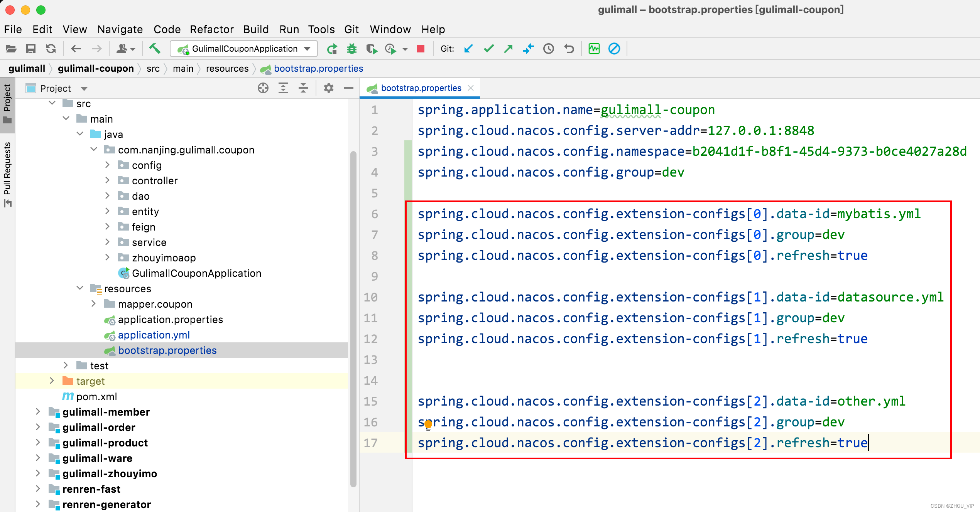Stop the running application red square
Viewport: 980px width, 512px height.
click(421, 49)
